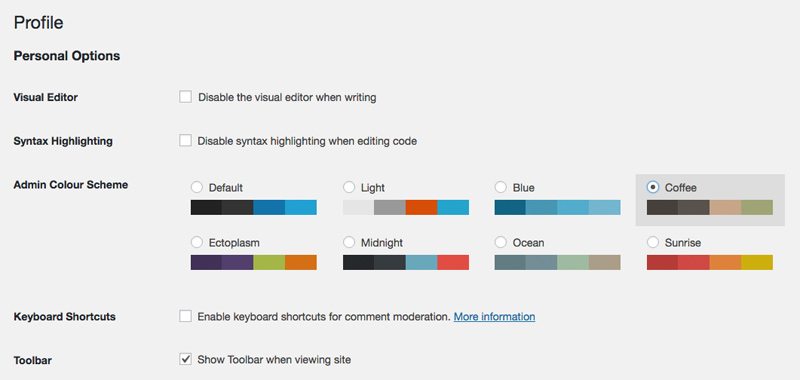
Task: Click the Light scheme orange swatch
Action: (421, 207)
